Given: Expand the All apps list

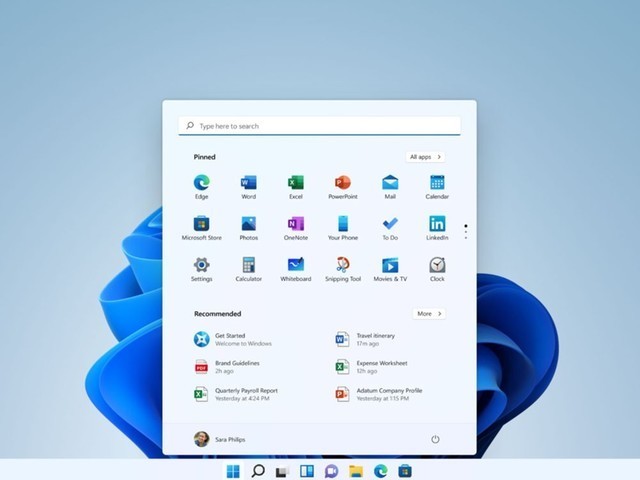Looking at the screenshot, I should pyautogui.click(x=425, y=157).
